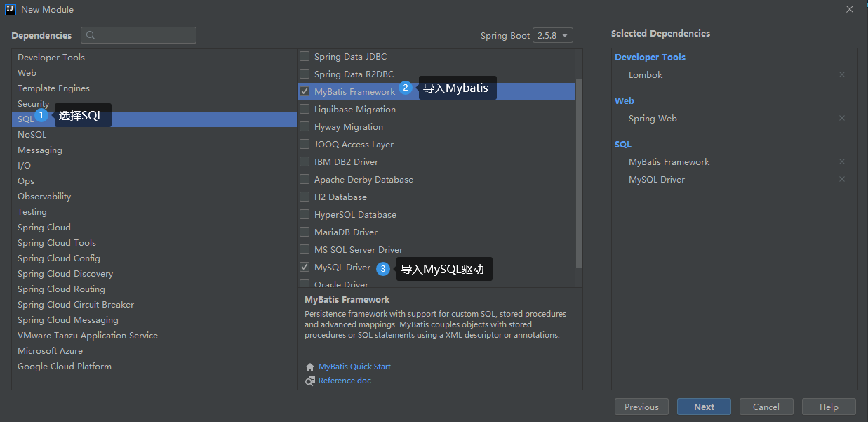Select Observability category
868x422 pixels.
pos(154,197)
